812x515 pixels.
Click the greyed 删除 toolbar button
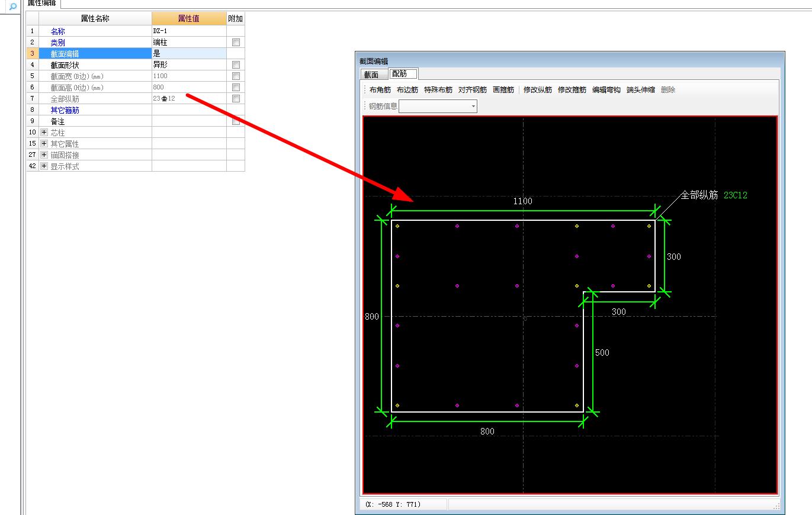[x=668, y=90]
